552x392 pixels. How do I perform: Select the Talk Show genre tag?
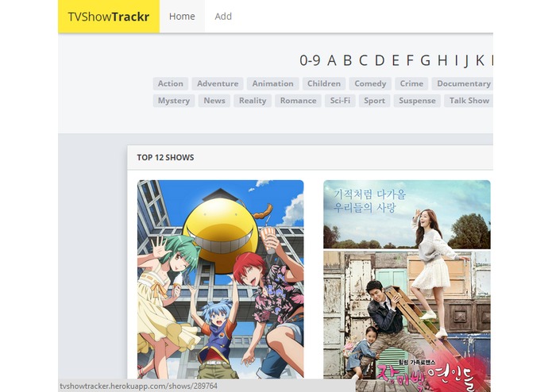point(469,101)
